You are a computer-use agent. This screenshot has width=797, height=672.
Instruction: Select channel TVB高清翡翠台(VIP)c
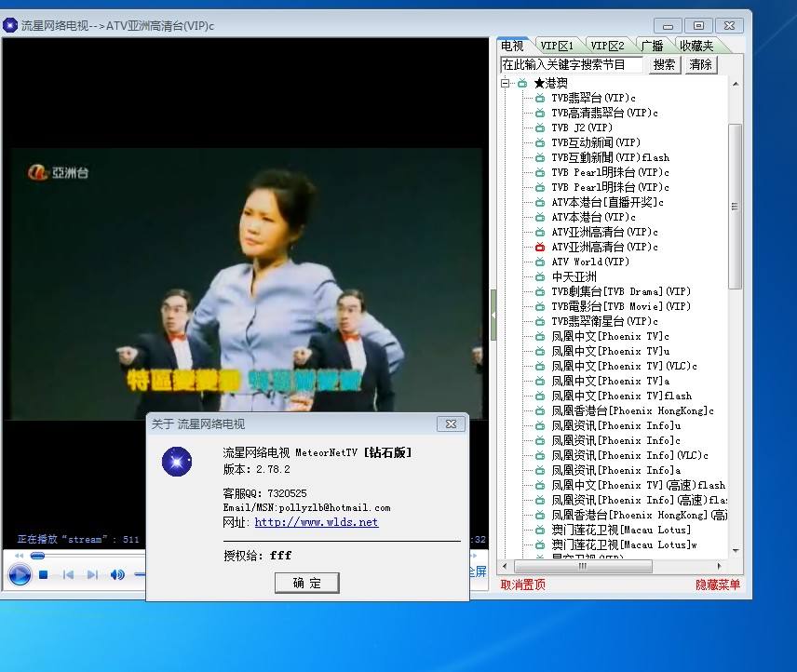click(x=604, y=113)
